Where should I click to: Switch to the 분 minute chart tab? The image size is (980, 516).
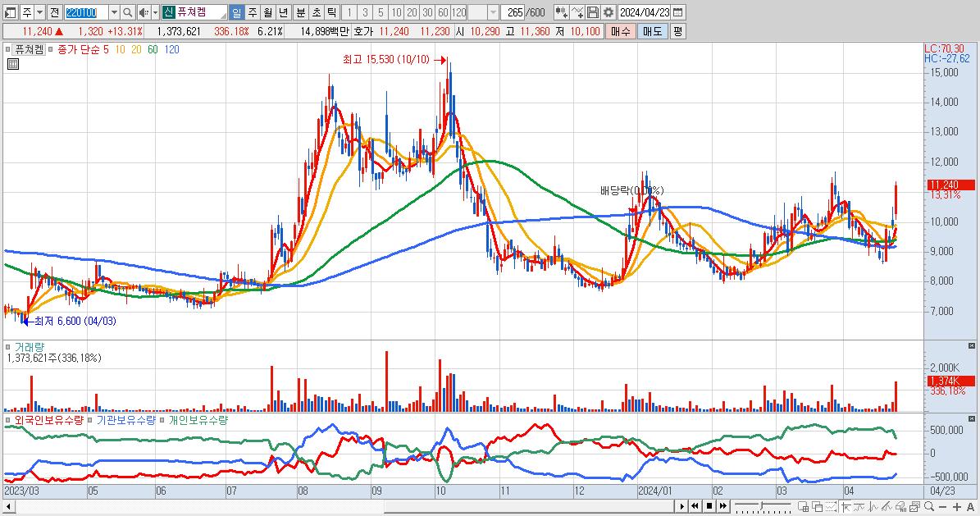[x=301, y=11]
